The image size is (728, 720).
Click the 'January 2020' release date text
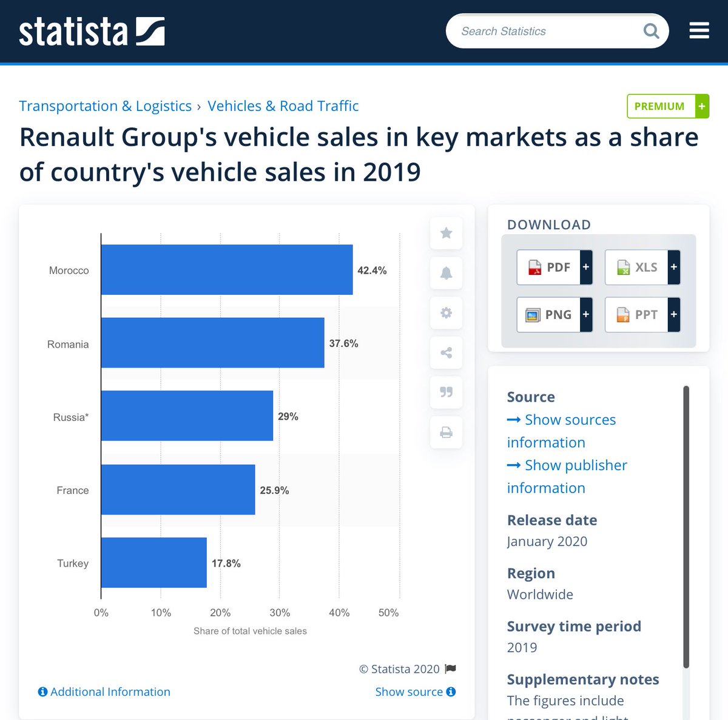point(547,541)
